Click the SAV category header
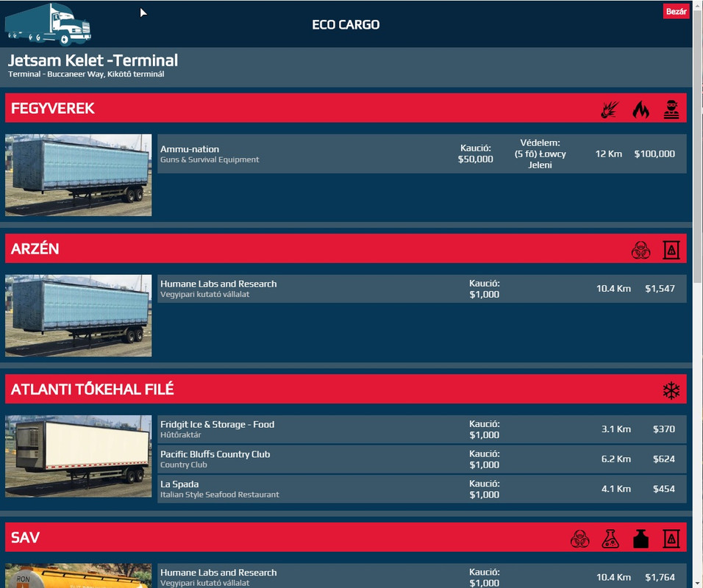The height and width of the screenshot is (588, 703). [346, 537]
